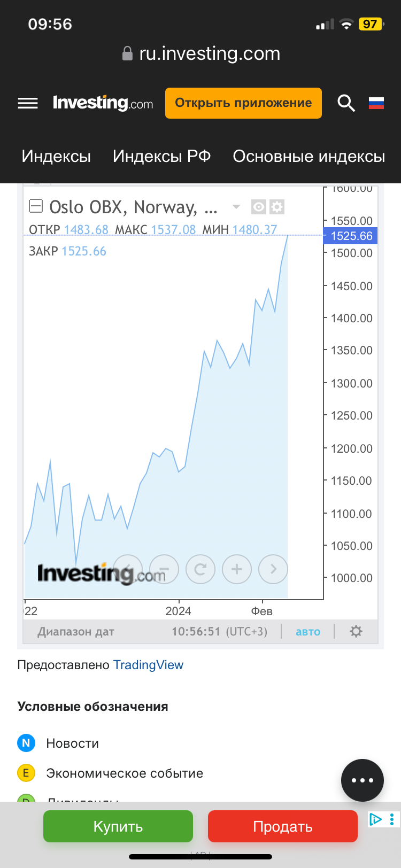Open chart settings gear in bottom bar

click(356, 631)
